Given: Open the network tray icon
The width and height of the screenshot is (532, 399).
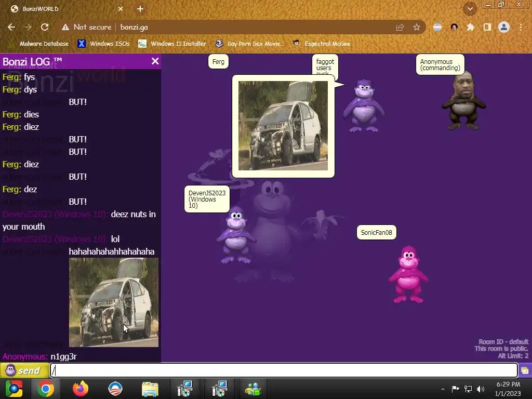Looking at the screenshot, I should click(x=468, y=389).
